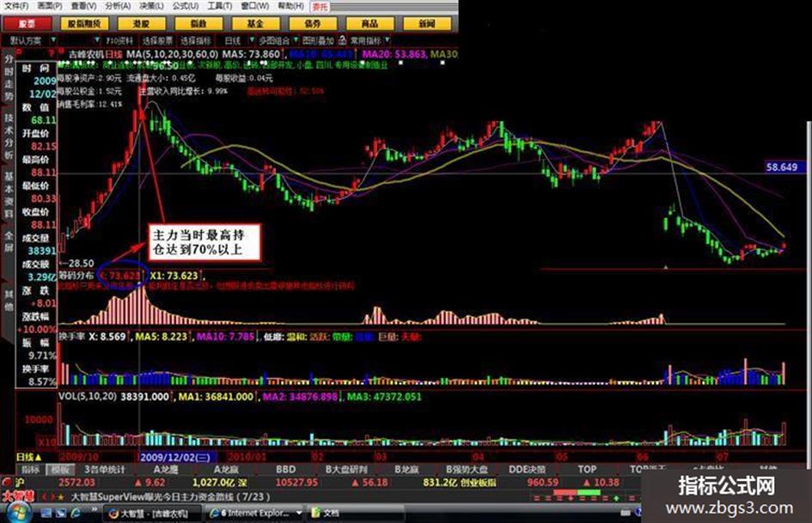The image size is (812, 523).
Task: Select the 2010/01 timeline marker
Action: pyautogui.click(x=247, y=457)
